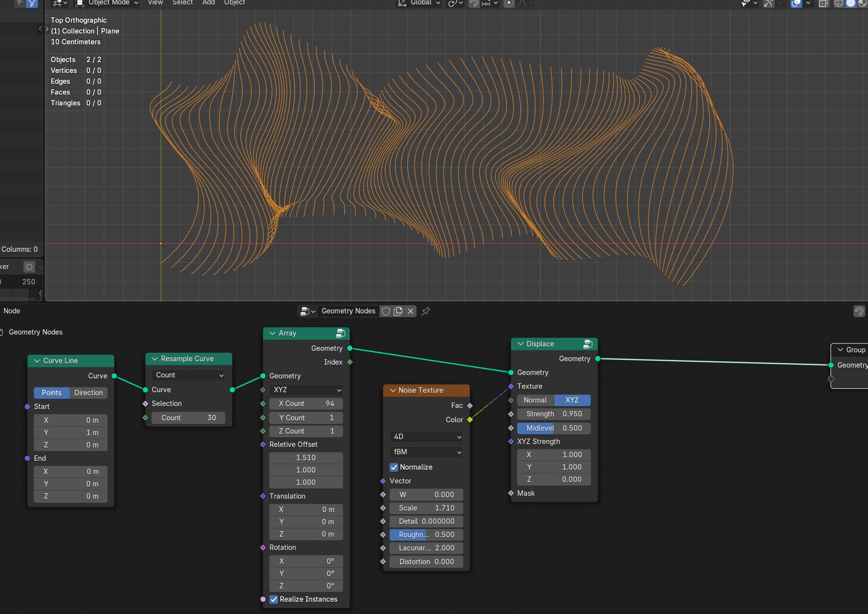Click the X Count field
The image size is (868, 614).
(x=306, y=404)
